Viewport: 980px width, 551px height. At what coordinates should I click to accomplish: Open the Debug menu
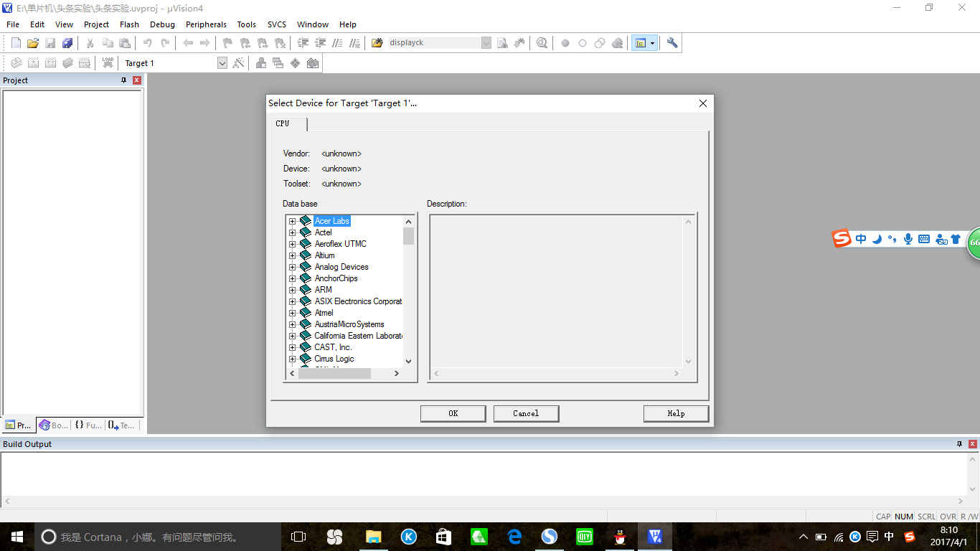tap(162, 24)
